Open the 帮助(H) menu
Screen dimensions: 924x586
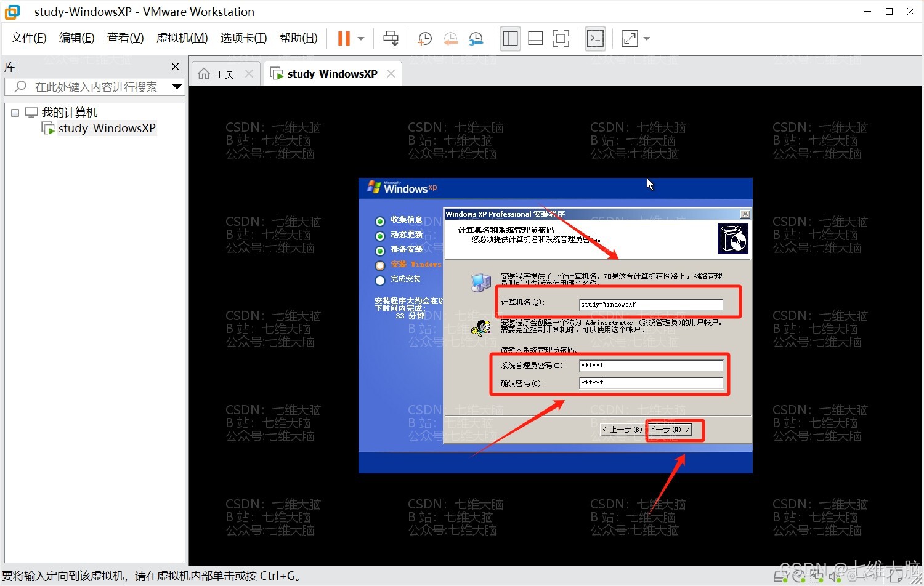[299, 38]
